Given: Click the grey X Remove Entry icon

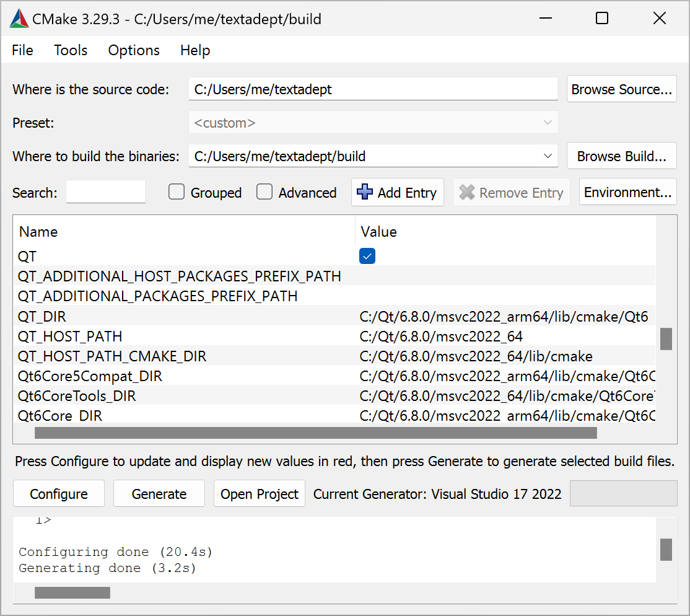Looking at the screenshot, I should (467, 192).
